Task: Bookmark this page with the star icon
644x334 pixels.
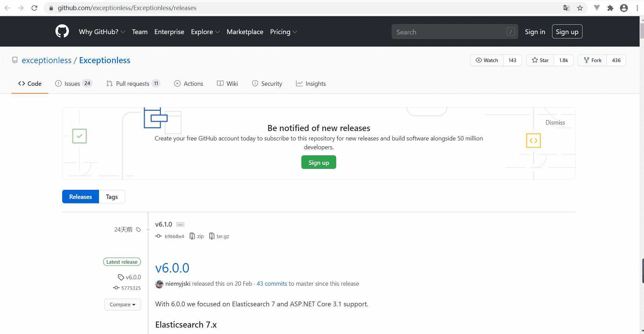Action: coord(580,8)
